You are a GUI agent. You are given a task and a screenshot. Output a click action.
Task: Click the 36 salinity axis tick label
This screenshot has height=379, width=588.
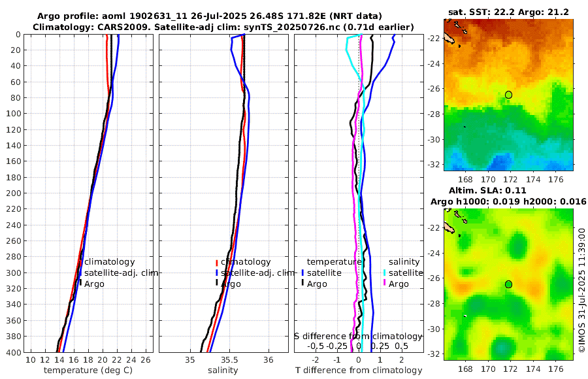pyautogui.click(x=269, y=360)
